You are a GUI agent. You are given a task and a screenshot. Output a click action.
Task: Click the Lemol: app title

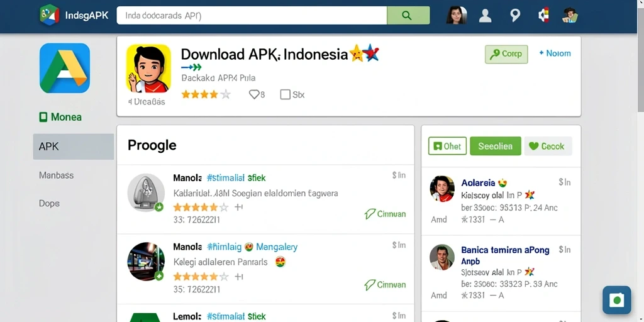pos(187,316)
